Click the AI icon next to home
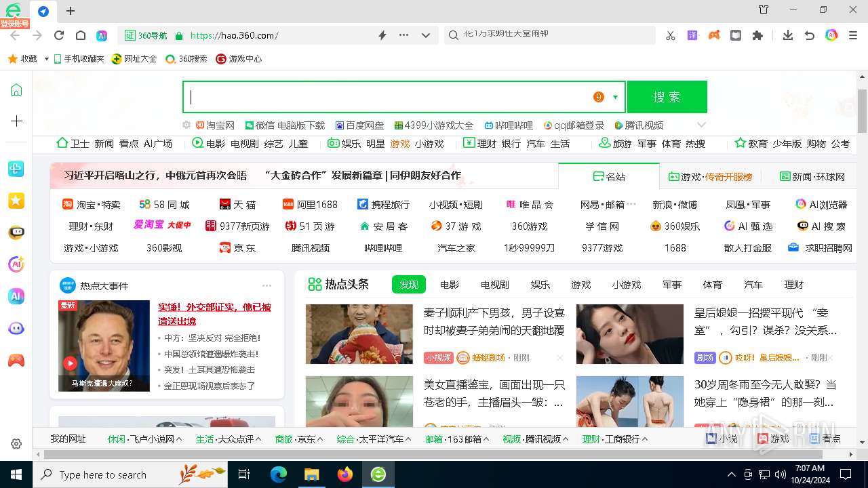 point(102,35)
